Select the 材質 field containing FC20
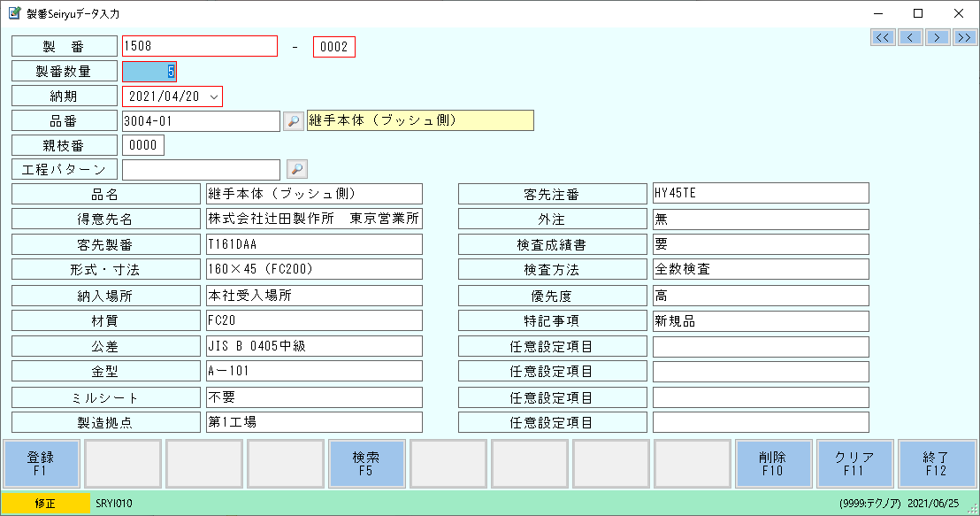The height and width of the screenshot is (516, 980). [313, 321]
